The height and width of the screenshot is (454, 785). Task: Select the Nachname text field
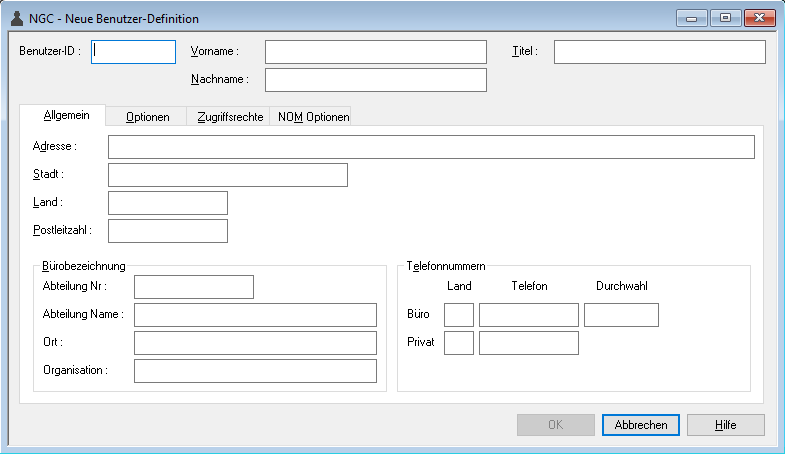[375, 80]
